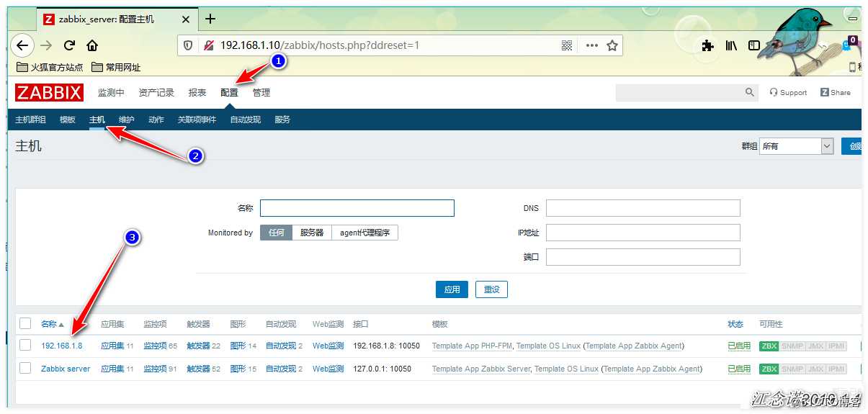This screenshot has height=414, width=868.
Task: Click the browser address bar URL
Action: click(319, 45)
